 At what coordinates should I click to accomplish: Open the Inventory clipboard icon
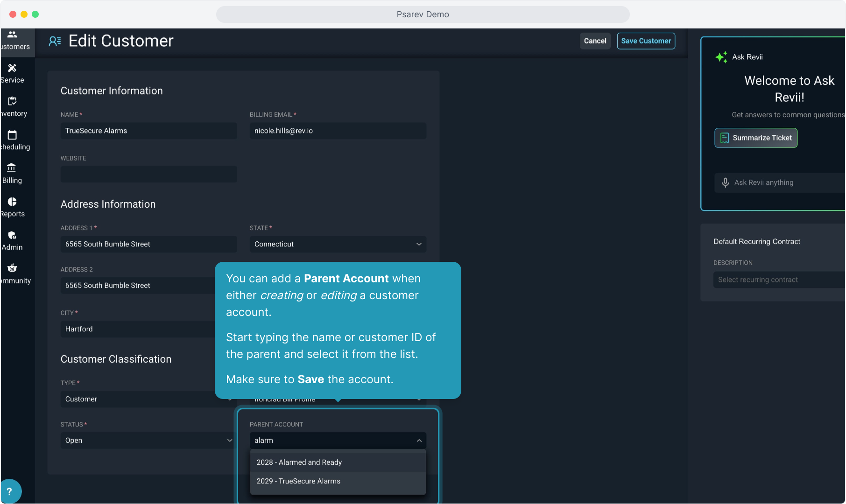point(12,101)
